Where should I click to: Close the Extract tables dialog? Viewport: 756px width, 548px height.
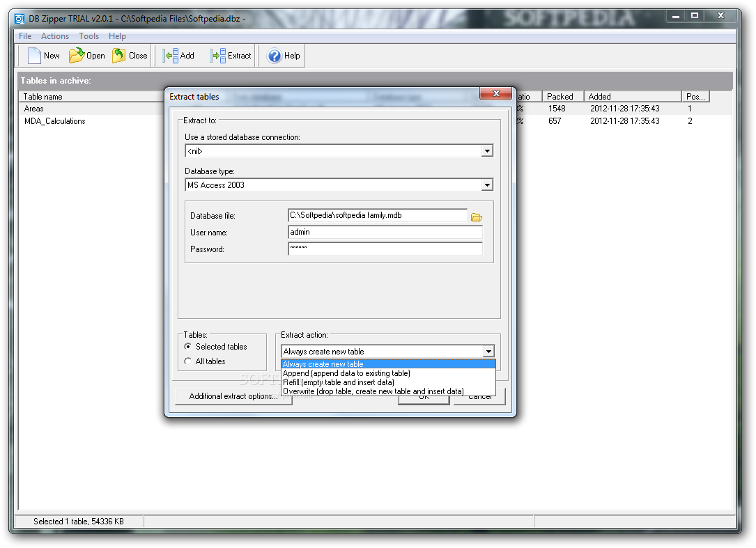(495, 93)
